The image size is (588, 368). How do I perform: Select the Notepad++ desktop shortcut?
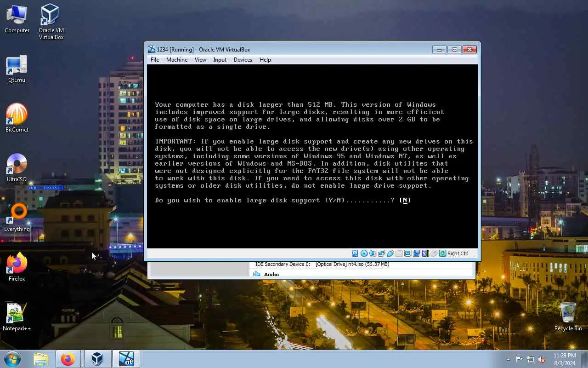tap(17, 316)
